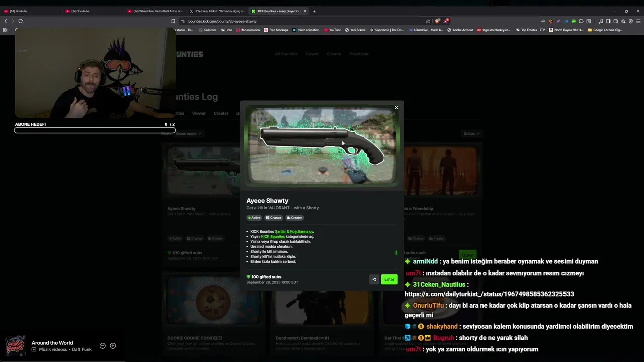Open the Adobe Acrobat bookmark
The image size is (644, 362).
pos(460,30)
